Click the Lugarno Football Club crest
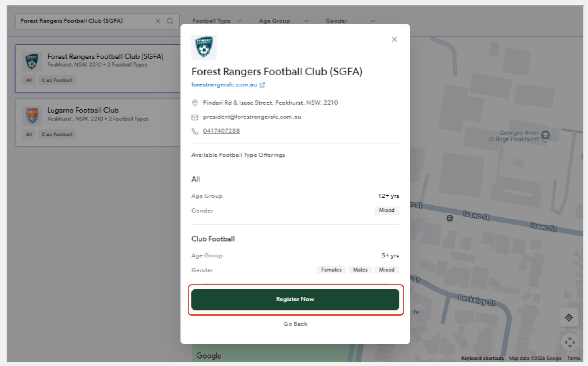This screenshot has height=366, width=588. pyautogui.click(x=32, y=115)
